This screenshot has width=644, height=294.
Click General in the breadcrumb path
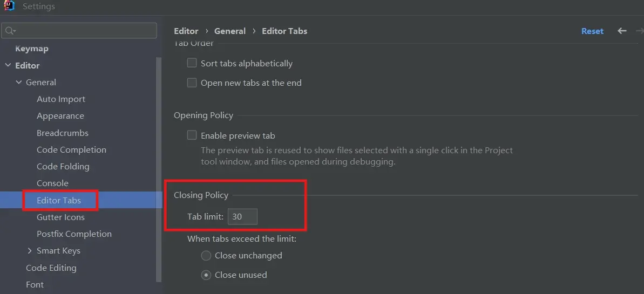pos(230,31)
